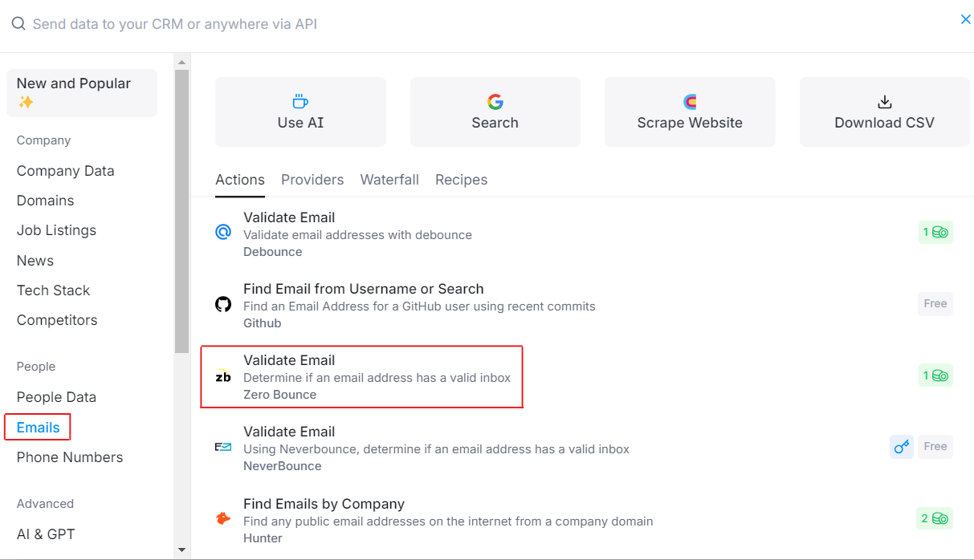
Task: Close the integrations dialog with the X
Action: click(x=966, y=18)
